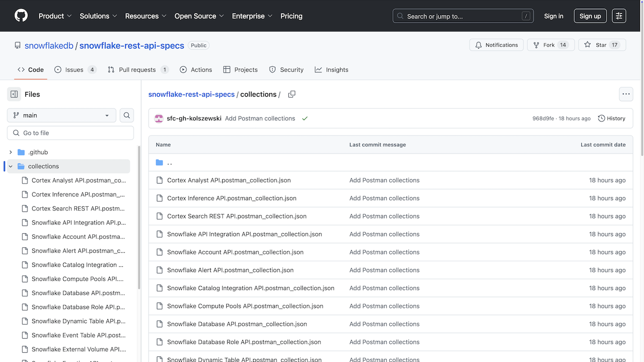Collapse the collections folder in tree
The image size is (644, 362).
10,167
